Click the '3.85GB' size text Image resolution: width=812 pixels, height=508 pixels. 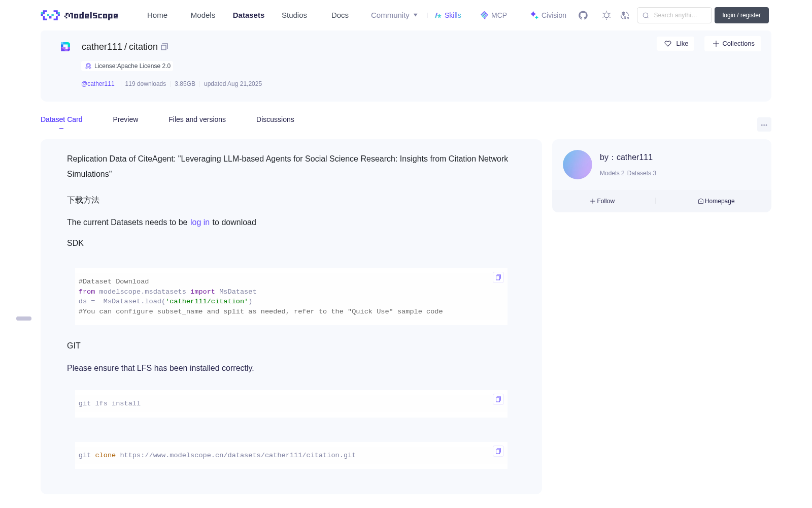click(x=185, y=84)
